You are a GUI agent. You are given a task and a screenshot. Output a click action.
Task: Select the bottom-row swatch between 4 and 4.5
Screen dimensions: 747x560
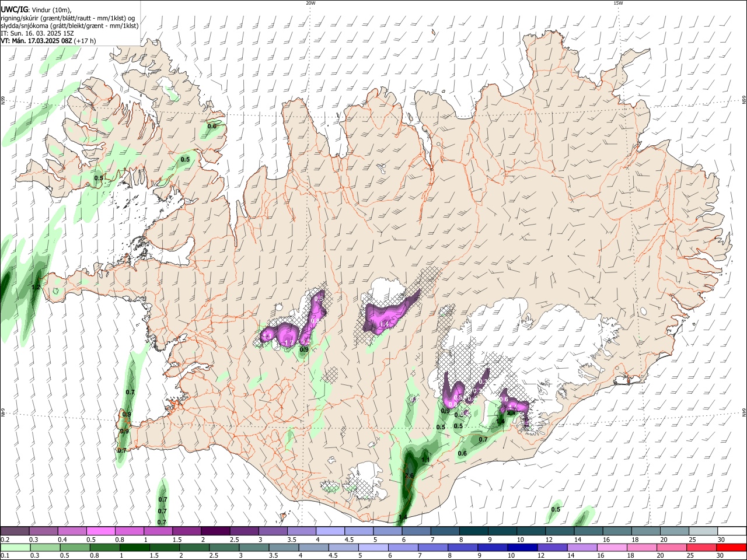point(313,547)
